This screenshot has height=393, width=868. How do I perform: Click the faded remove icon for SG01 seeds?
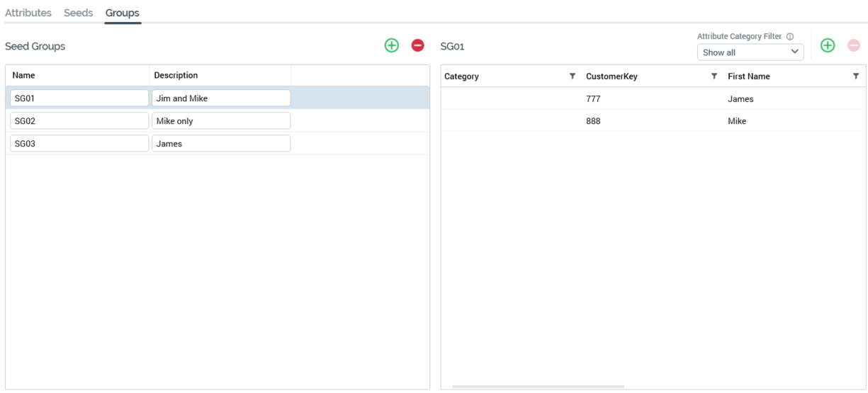854,45
